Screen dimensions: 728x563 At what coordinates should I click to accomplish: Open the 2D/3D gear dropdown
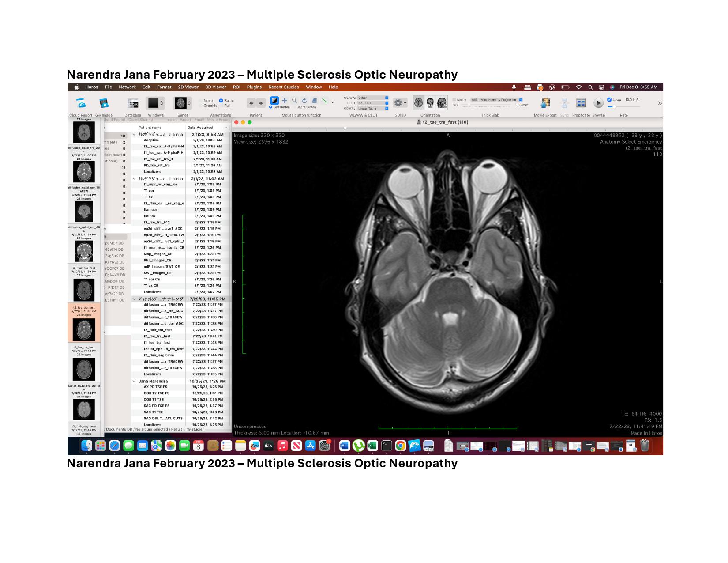point(400,103)
